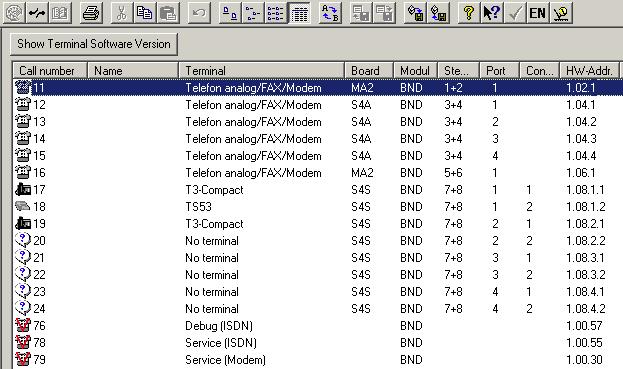Sort by Terminal column header
623x369 pixels.
261,71
